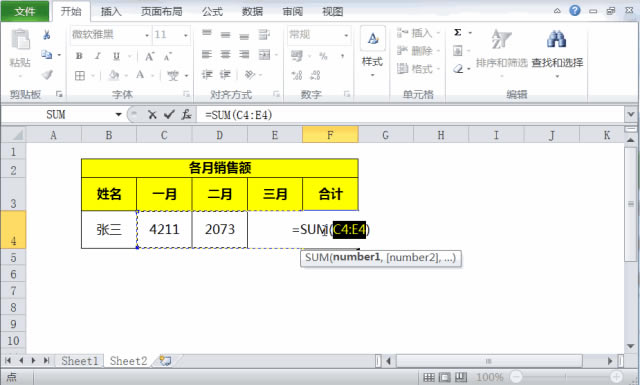The width and height of the screenshot is (640, 385).
Task: Open the font size dropdown showing 11
Action: click(186, 35)
